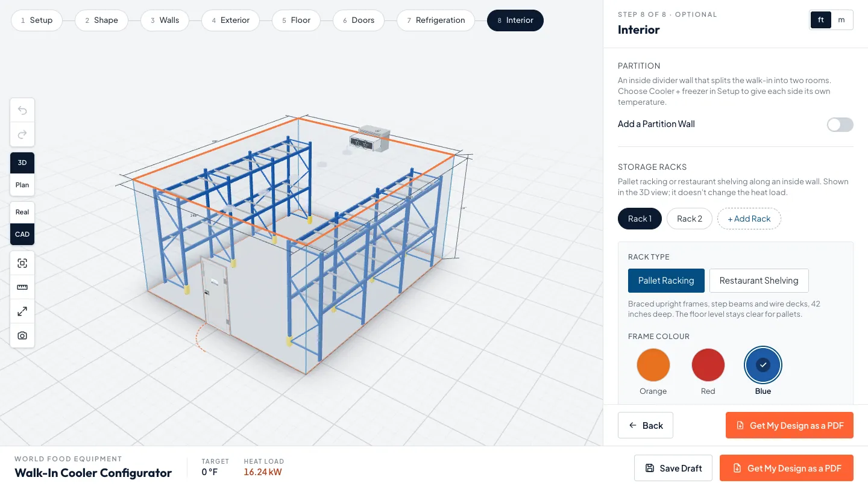Screen dimensions: 868x489
Task: Click the 16.24 kW heat load value
Action: coord(263,472)
